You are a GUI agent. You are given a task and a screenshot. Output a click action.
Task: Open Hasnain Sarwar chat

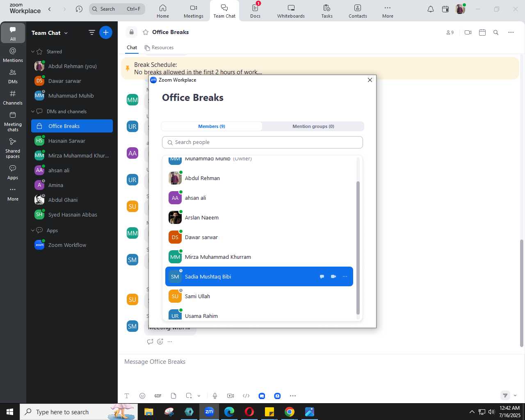(x=72, y=141)
